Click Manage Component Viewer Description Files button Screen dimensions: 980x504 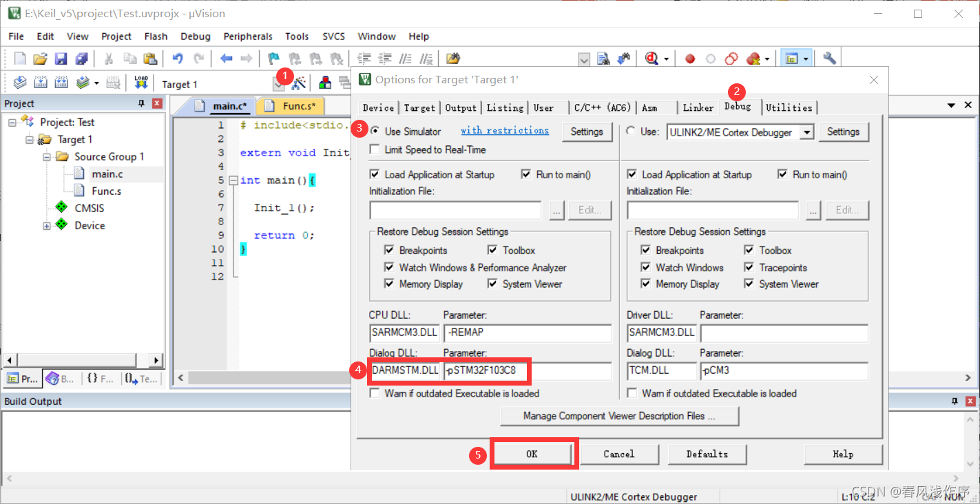(619, 416)
